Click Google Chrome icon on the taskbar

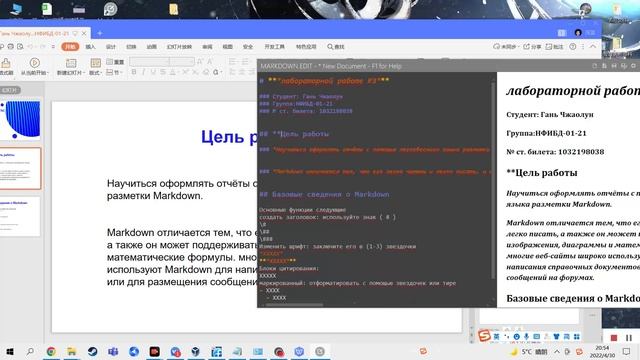[51, 351]
